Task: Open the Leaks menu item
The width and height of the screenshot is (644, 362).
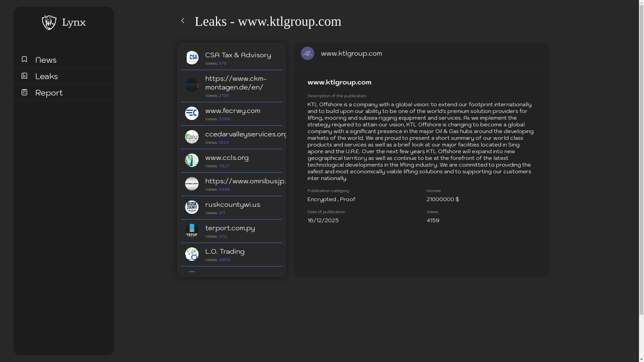Action: [x=47, y=76]
